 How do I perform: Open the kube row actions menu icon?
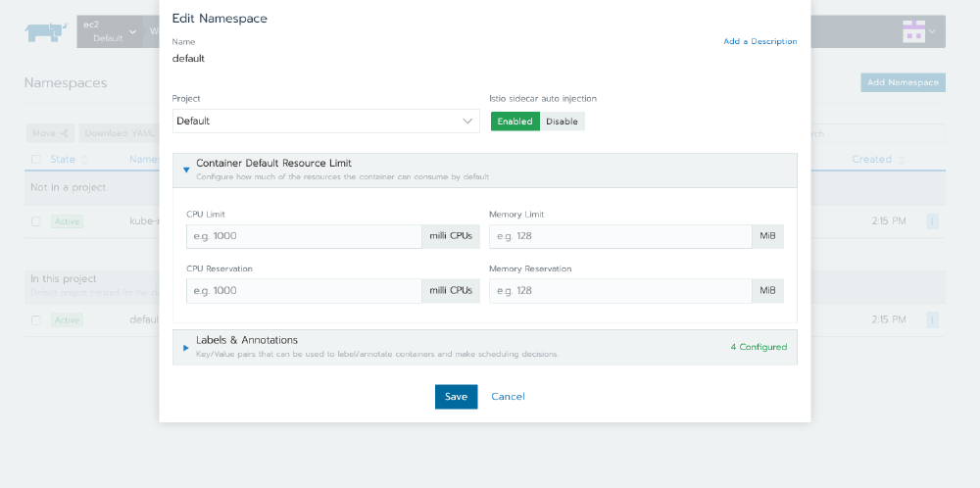click(x=931, y=221)
